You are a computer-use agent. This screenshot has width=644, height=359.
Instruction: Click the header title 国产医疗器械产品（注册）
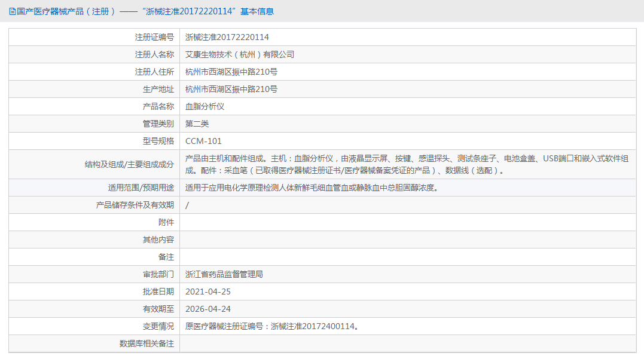click(x=66, y=11)
